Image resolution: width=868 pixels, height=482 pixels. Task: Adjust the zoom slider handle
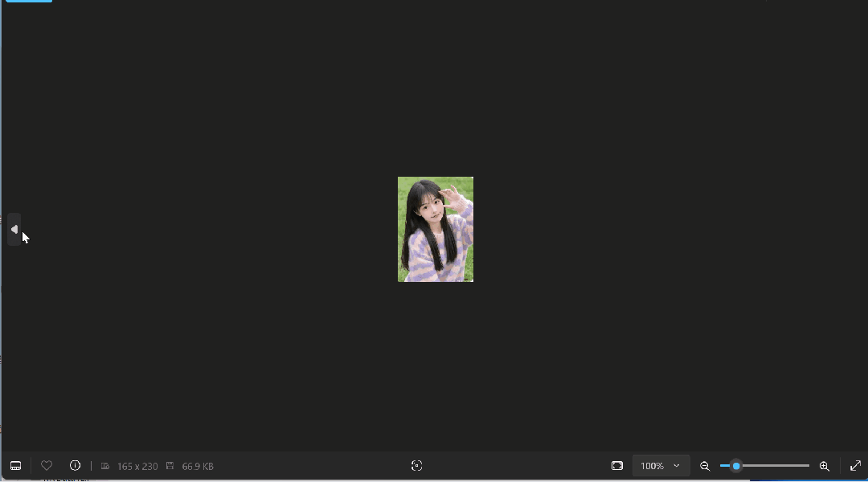[736, 466]
